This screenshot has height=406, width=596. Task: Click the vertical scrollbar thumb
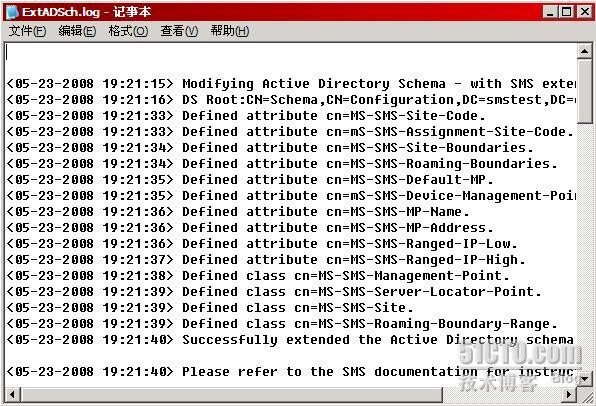[x=584, y=91]
